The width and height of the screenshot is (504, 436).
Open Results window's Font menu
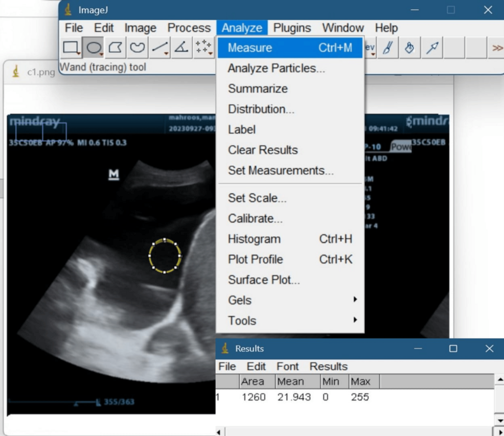click(287, 366)
